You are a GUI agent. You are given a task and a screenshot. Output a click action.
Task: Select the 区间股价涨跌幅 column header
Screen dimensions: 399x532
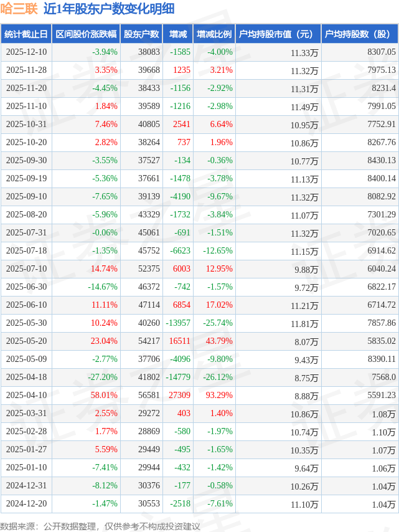[x=85, y=34]
